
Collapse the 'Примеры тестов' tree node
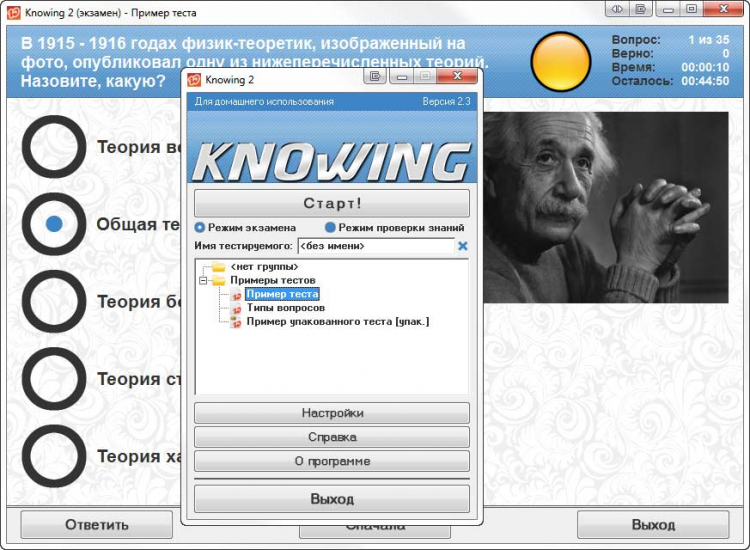click(x=203, y=281)
